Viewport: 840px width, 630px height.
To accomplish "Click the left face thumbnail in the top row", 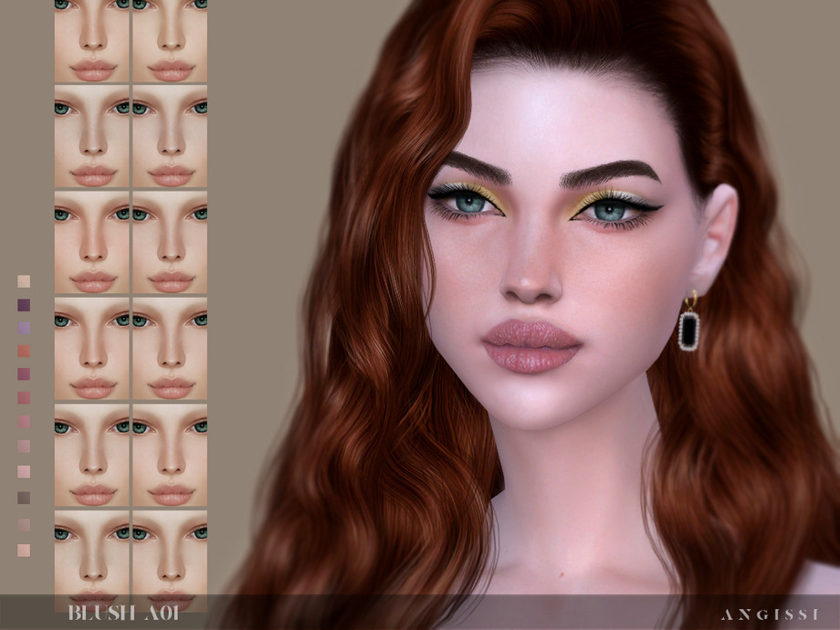I will (x=92, y=41).
